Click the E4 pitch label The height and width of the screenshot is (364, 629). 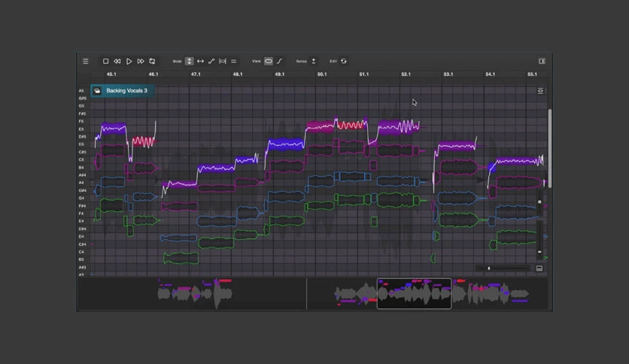[81, 221]
